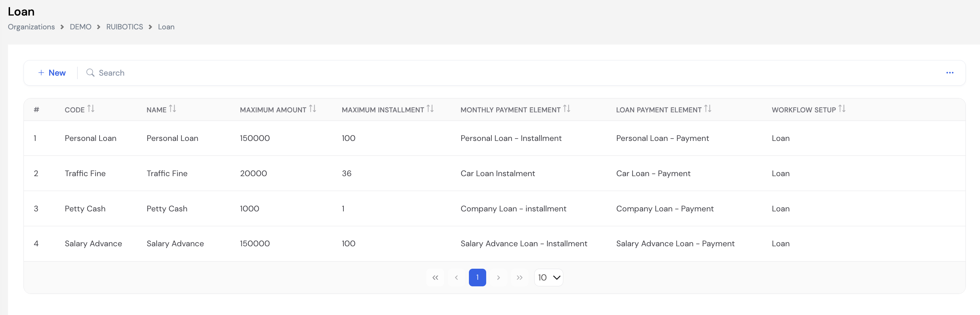
Task: Sort by LOAN PAYMENT ELEMENT arrows
Action: pos(708,109)
